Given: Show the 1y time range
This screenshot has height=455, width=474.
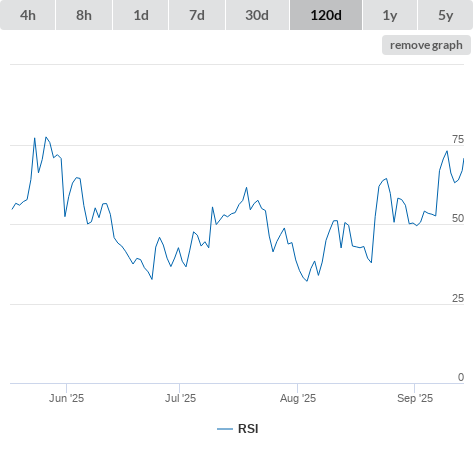Looking at the screenshot, I should 390,15.
